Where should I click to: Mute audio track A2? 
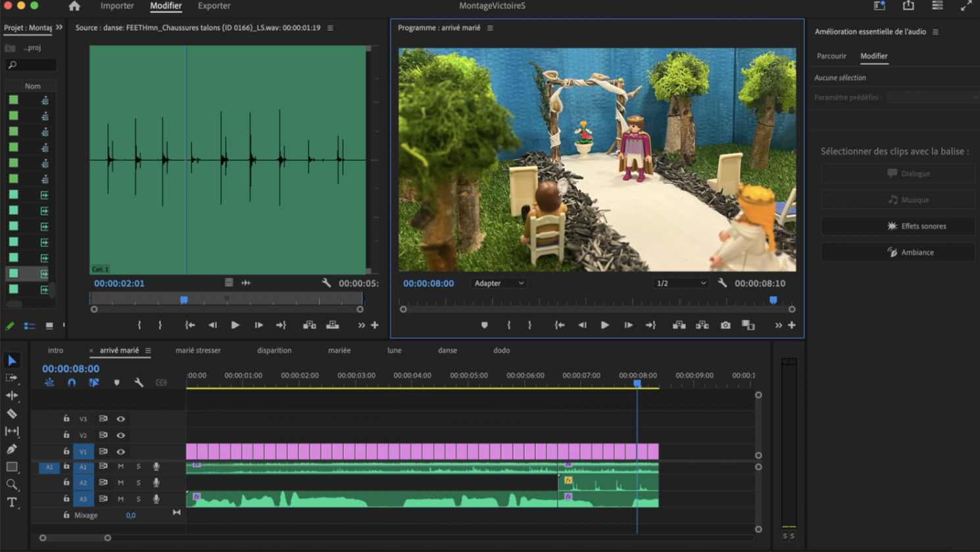click(x=121, y=482)
